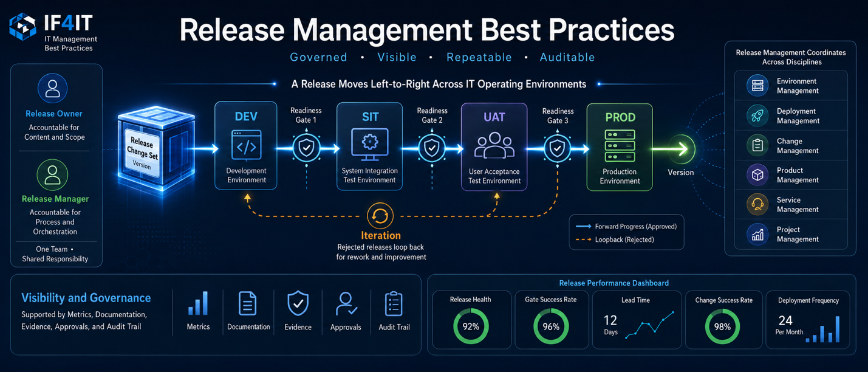The image size is (868, 372).
Task: Click the 'Governed' subtitle word
Action: (318, 57)
